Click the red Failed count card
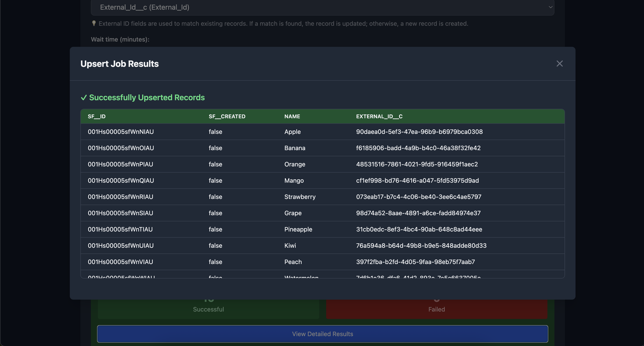Viewport: 644px width, 346px height. [436, 309]
